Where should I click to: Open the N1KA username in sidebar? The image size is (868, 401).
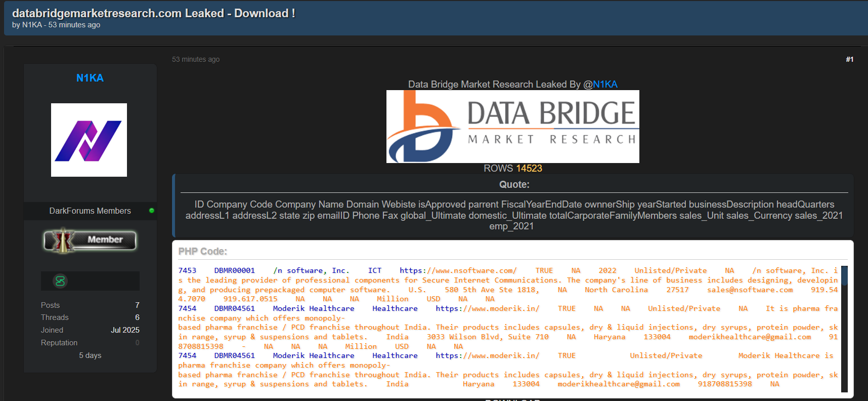pyautogui.click(x=90, y=78)
